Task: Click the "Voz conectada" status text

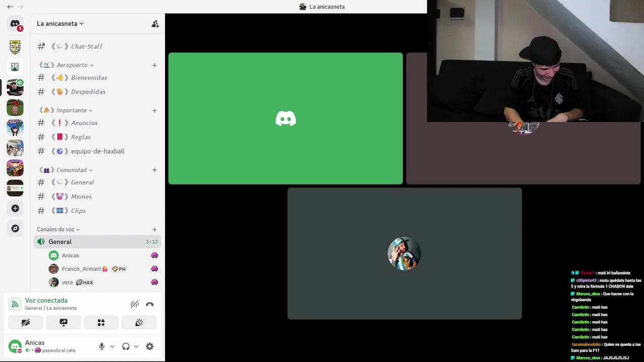Action: 46,301
